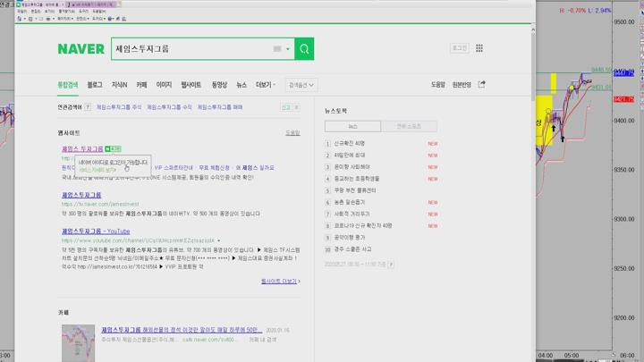Open news topic 윤미향 사퇴해야

click(352, 167)
